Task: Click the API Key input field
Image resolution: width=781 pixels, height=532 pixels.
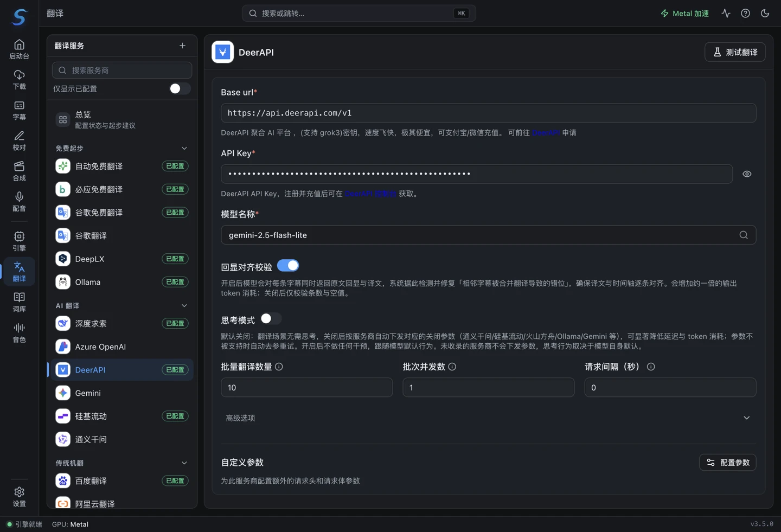Action: pos(477,174)
